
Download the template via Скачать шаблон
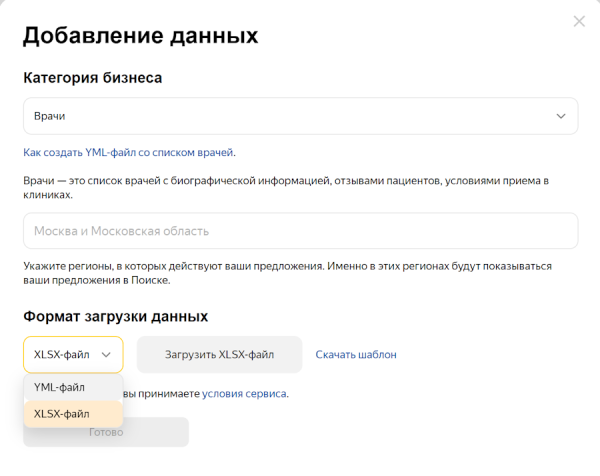click(x=356, y=354)
